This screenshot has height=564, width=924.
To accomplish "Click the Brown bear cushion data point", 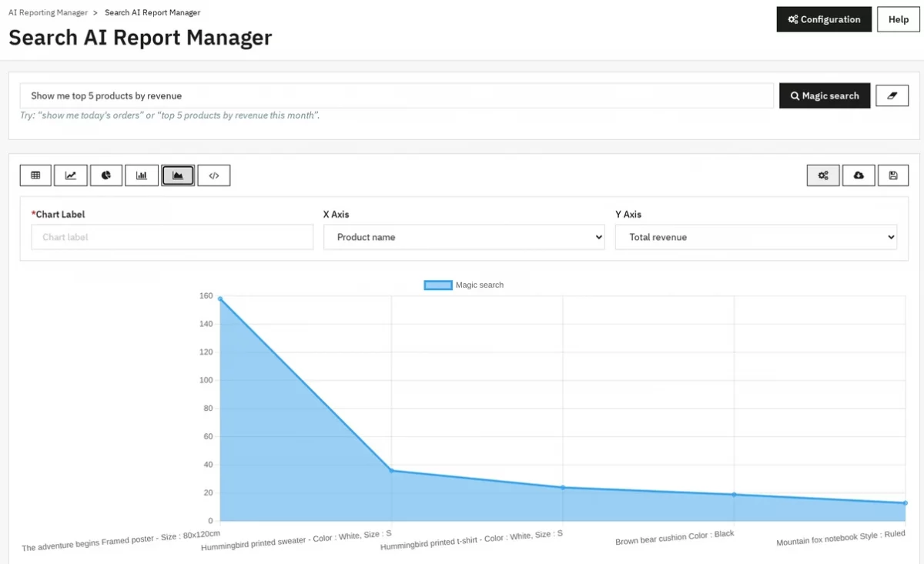I will pos(734,494).
